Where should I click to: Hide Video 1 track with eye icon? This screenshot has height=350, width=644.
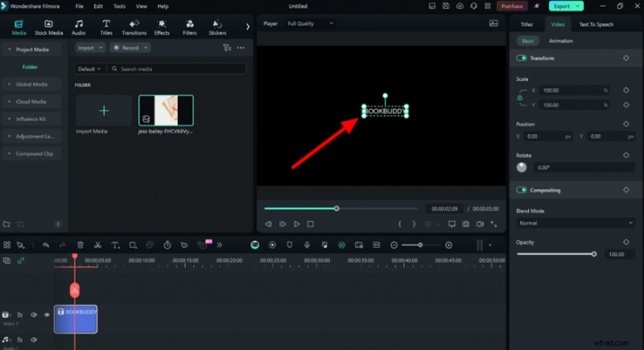(x=46, y=315)
